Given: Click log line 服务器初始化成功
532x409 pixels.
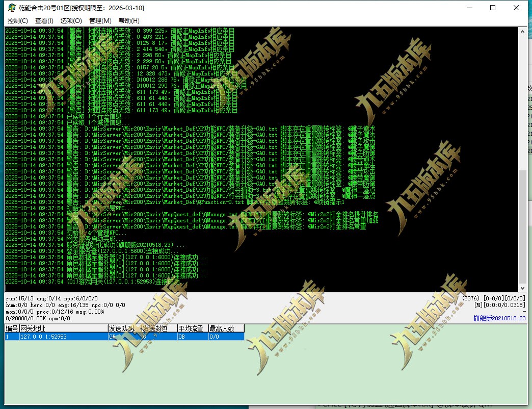Looking at the screenshot, I should point(95,245).
